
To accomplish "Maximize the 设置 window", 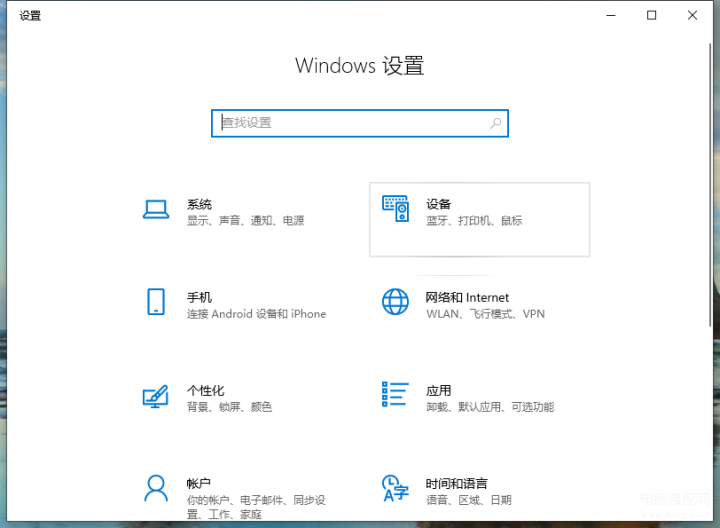I will tap(651, 16).
